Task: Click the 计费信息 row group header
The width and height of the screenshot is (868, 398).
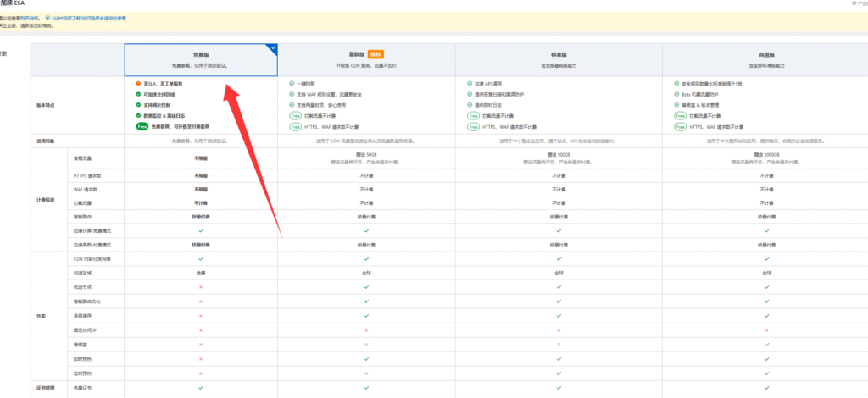Action: click(47, 200)
